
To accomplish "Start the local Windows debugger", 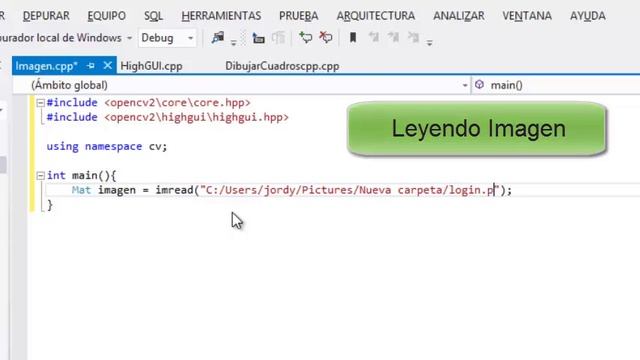I will click(x=60, y=38).
